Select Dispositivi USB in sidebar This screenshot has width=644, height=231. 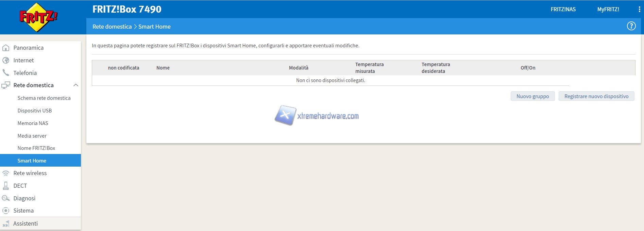[35, 111]
